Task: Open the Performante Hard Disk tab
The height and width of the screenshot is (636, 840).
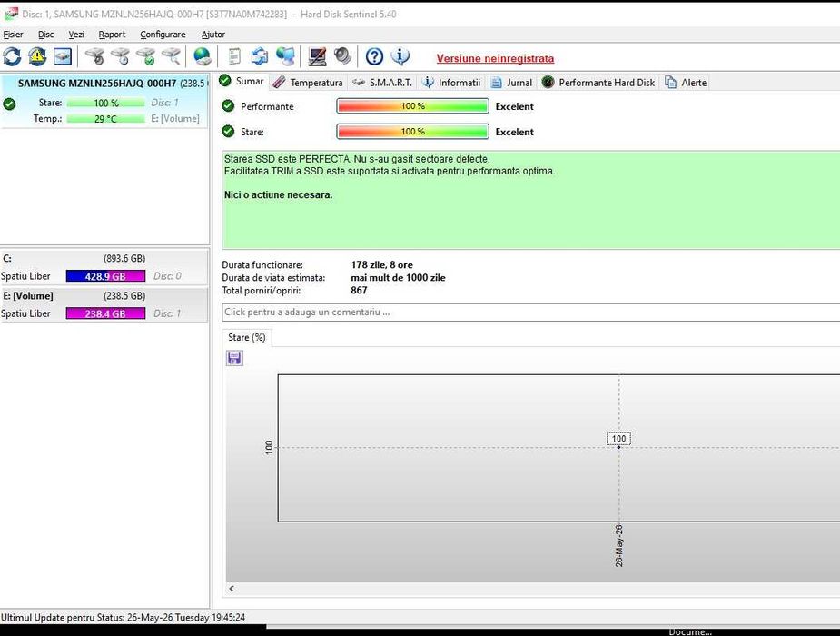Action: pyautogui.click(x=598, y=83)
